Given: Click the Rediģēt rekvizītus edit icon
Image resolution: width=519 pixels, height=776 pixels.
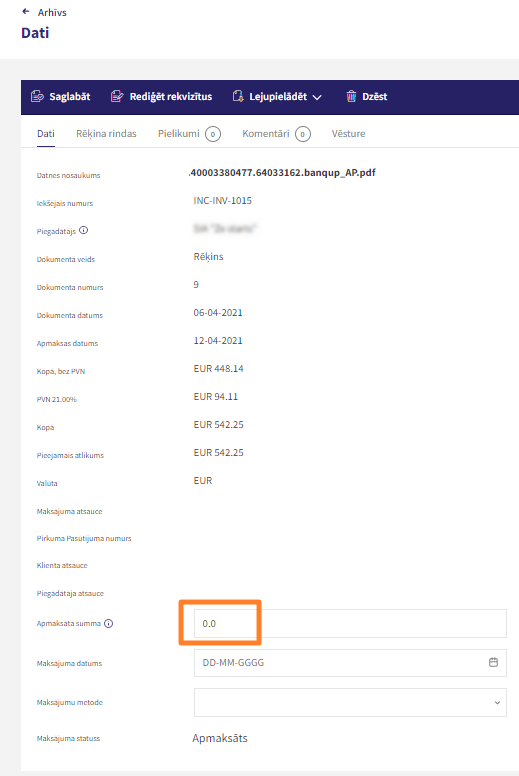Looking at the screenshot, I should [117, 97].
